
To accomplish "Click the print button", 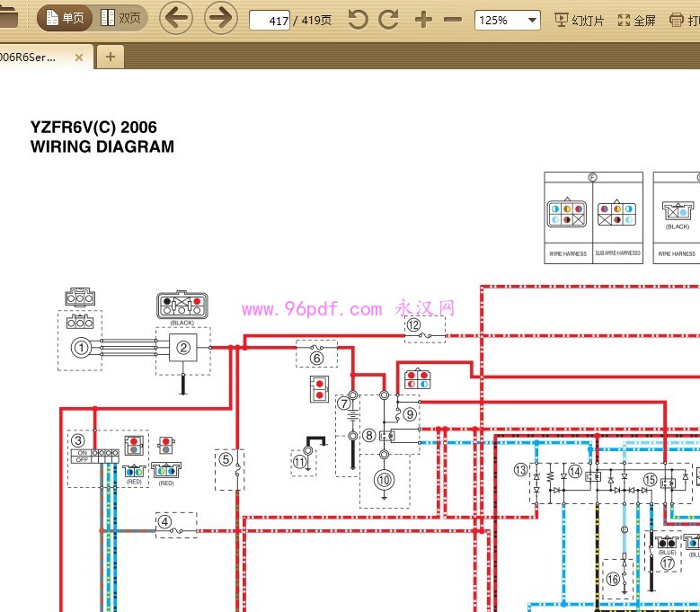I will point(685,20).
